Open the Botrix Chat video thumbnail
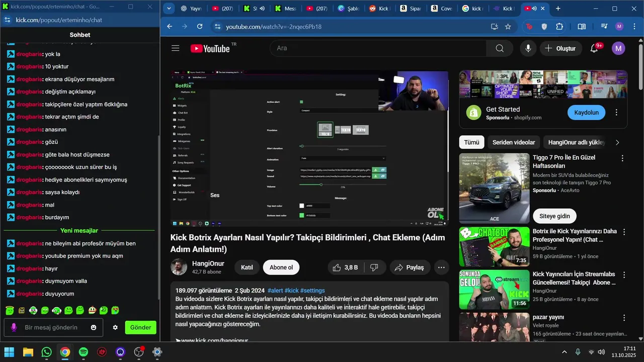The height and width of the screenshot is (362, 644). click(x=494, y=247)
